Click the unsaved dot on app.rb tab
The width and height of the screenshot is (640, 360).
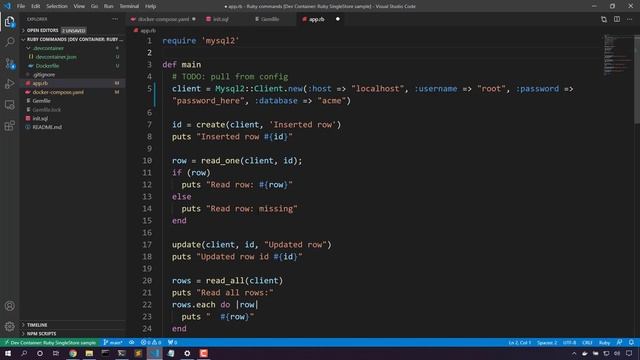tap(338, 19)
